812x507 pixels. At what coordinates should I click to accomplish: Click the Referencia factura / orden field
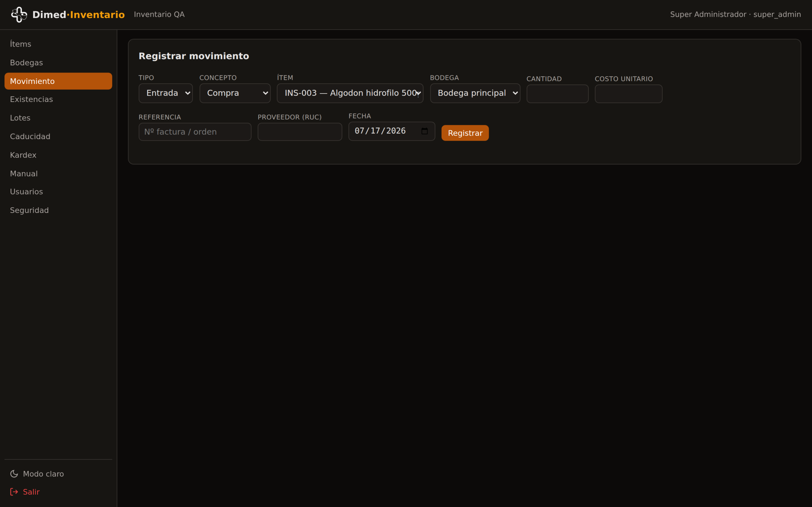(195, 132)
